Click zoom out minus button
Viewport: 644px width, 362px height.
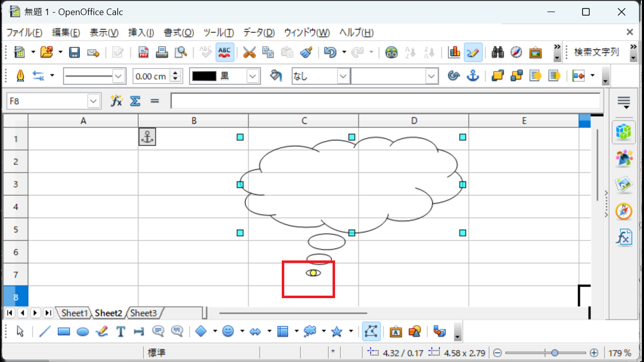coord(497,353)
